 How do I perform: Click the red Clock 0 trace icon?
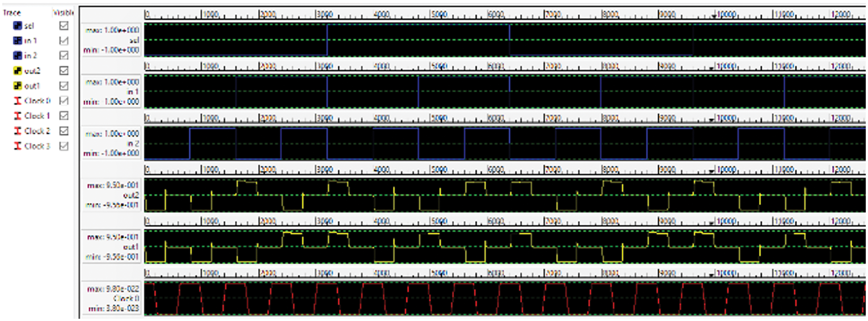tap(17, 101)
